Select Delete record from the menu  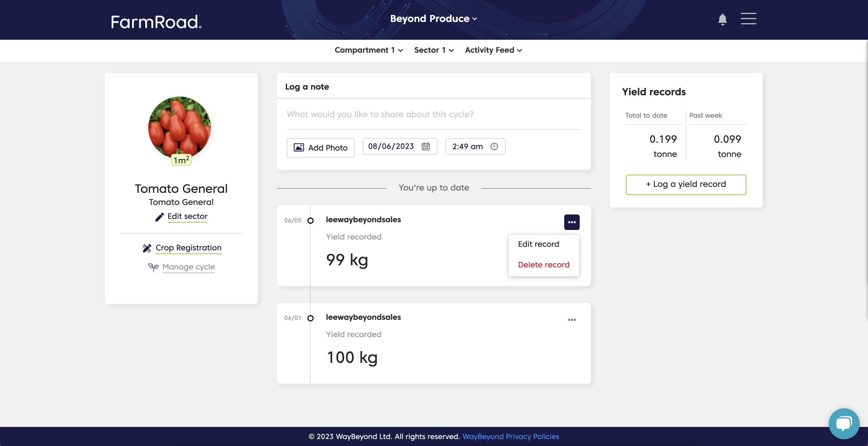544,265
